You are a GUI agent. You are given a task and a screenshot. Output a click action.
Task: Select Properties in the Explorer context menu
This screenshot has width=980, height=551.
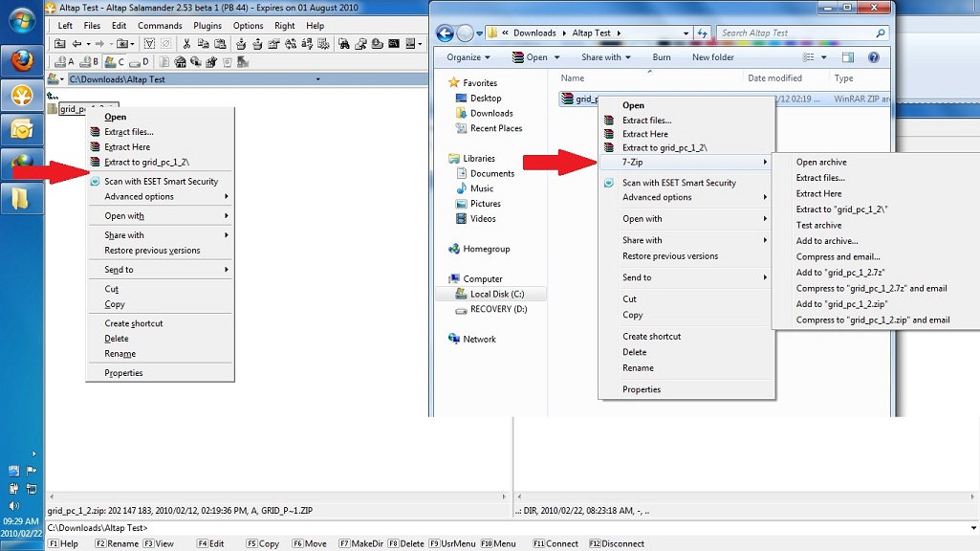pos(642,389)
